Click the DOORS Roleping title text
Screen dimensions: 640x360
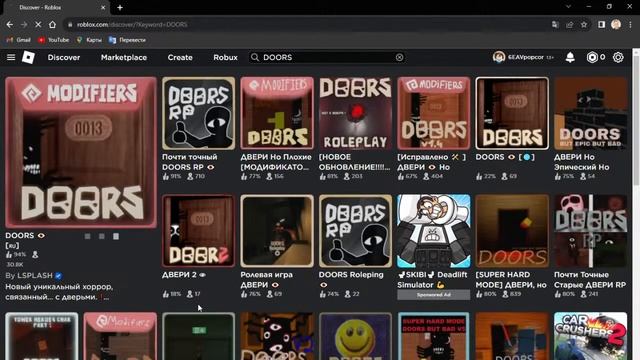coord(351,275)
